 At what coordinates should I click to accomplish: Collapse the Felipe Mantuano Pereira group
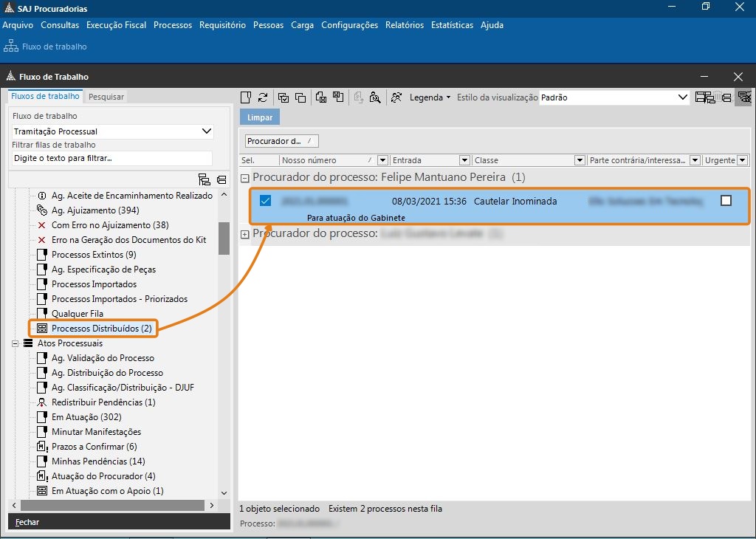tap(244, 178)
